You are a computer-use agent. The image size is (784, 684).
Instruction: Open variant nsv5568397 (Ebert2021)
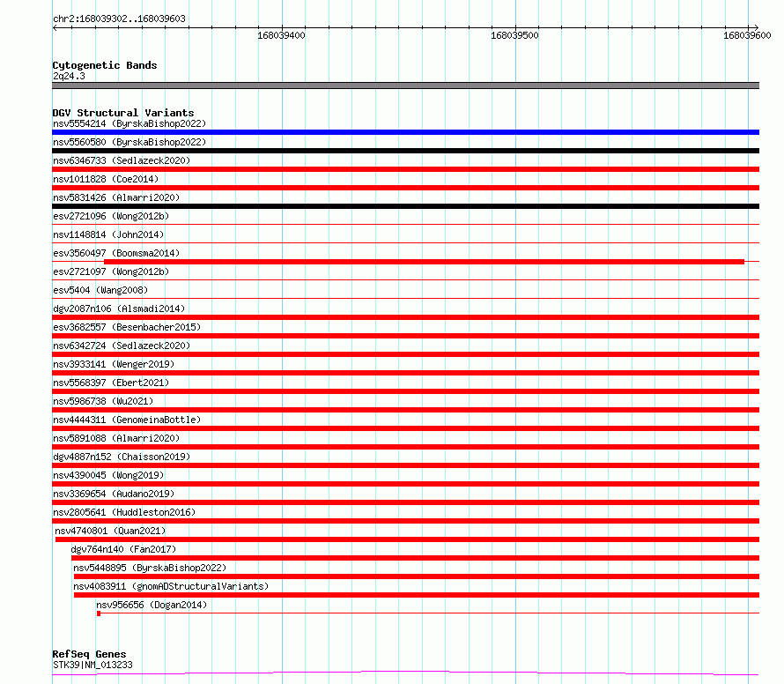click(111, 383)
